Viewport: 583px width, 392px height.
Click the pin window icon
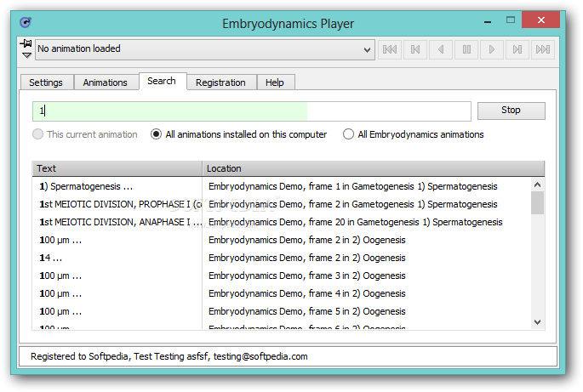pyautogui.click(x=26, y=43)
